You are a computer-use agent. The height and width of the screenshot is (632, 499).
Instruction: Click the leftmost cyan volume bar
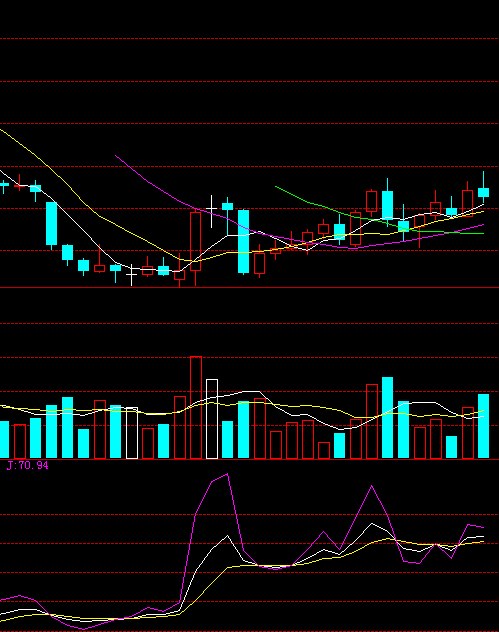(4, 440)
